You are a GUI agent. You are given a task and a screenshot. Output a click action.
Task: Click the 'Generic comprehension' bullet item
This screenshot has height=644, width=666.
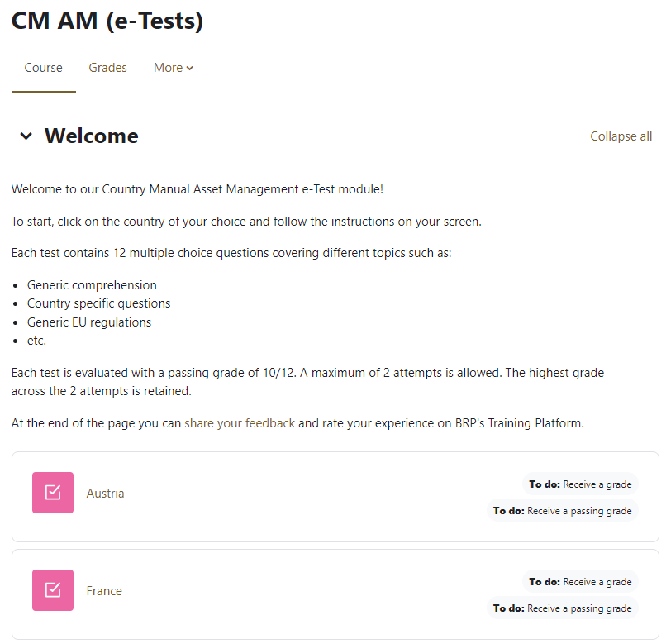(92, 285)
